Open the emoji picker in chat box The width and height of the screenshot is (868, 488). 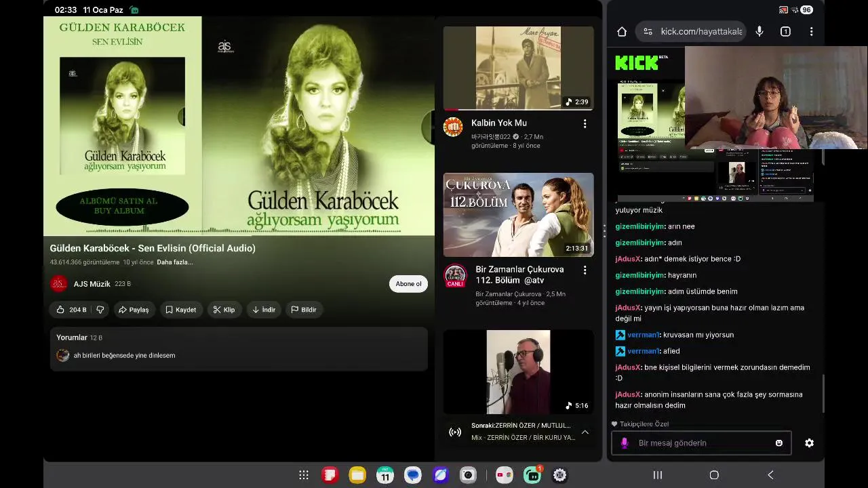(778, 443)
